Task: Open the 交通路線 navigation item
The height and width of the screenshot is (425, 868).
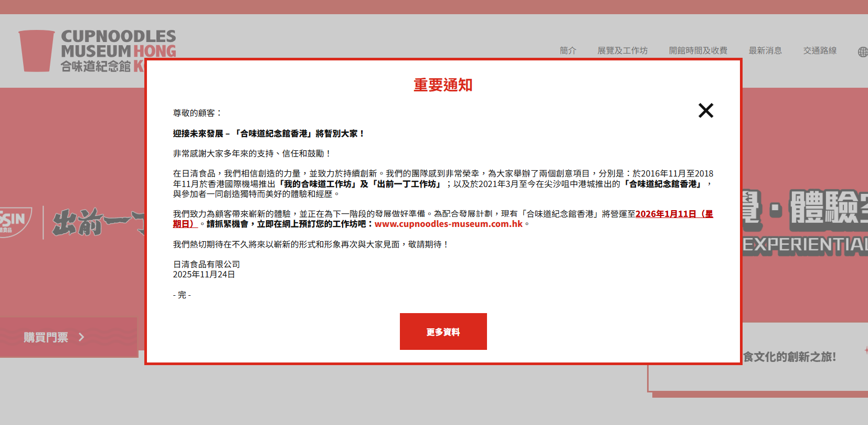Action: point(820,50)
